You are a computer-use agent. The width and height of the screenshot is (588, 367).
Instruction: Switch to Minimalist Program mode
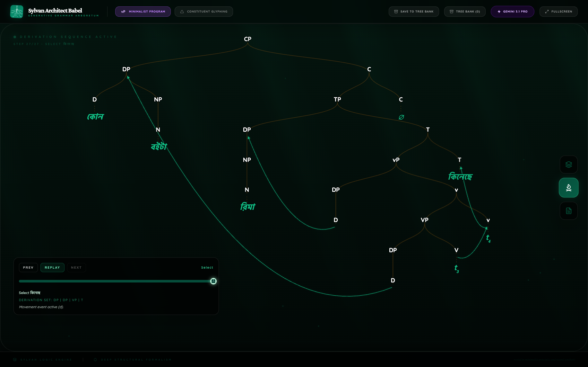(x=143, y=12)
